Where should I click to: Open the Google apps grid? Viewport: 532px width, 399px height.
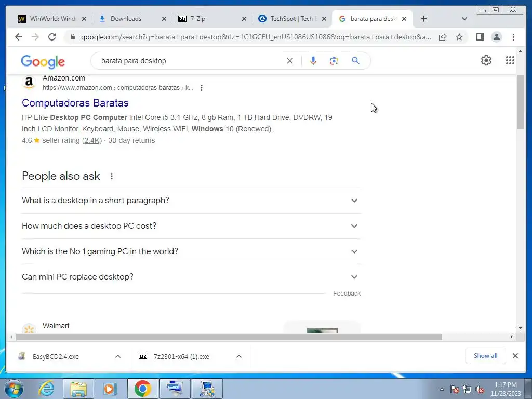point(510,60)
